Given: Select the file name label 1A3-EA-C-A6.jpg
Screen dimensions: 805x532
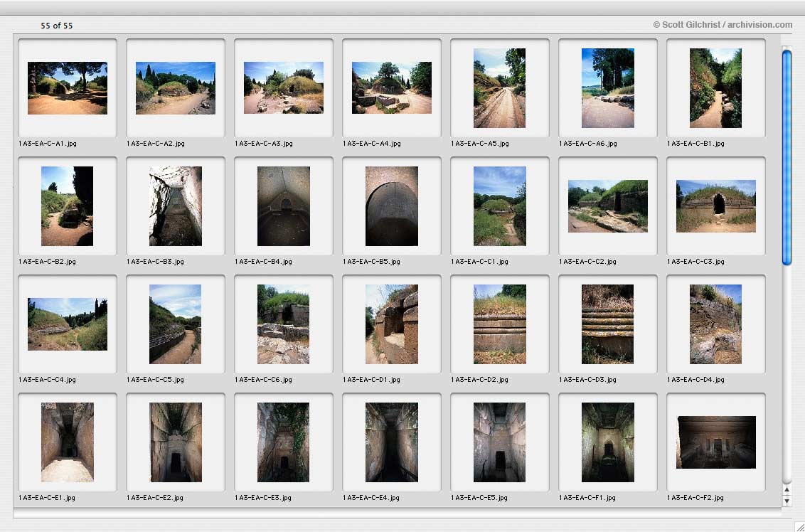Looking at the screenshot, I should tap(588, 144).
